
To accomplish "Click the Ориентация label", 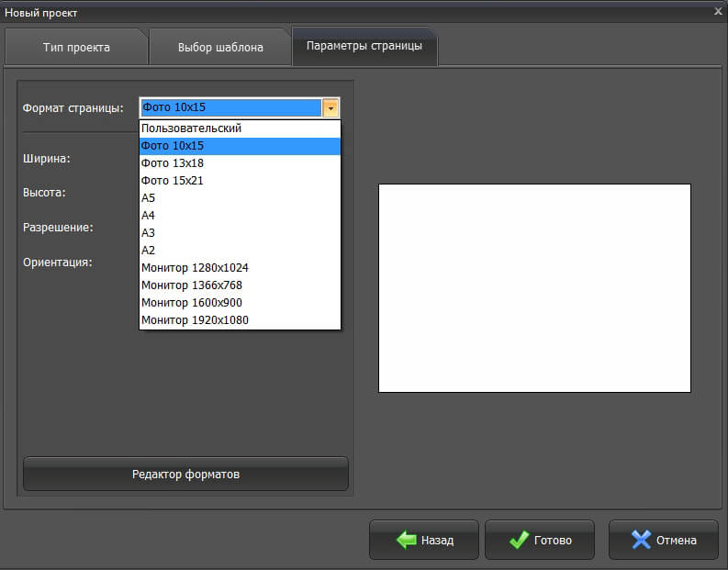I will pos(58,263).
